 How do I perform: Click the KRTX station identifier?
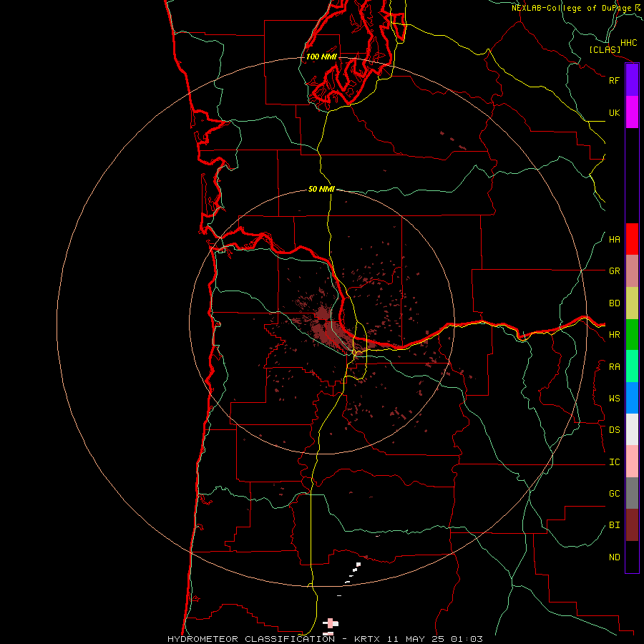click(367, 639)
